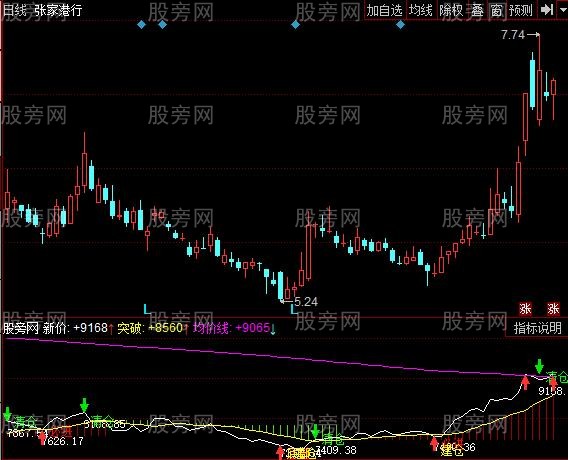Toggle the 除权 ex-rights adjustment
Image resolution: width=568 pixels, height=460 pixels.
(x=451, y=10)
